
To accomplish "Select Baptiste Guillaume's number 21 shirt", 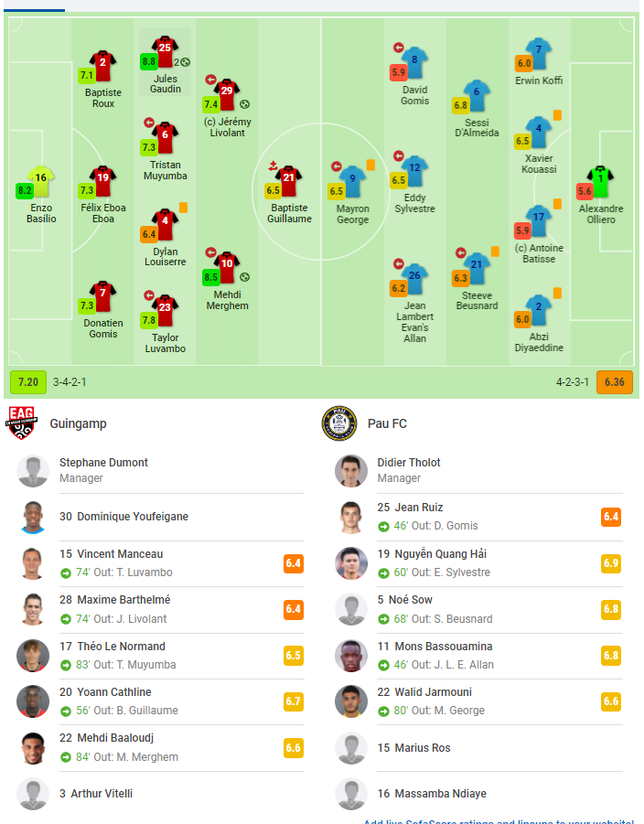I will point(289,181).
